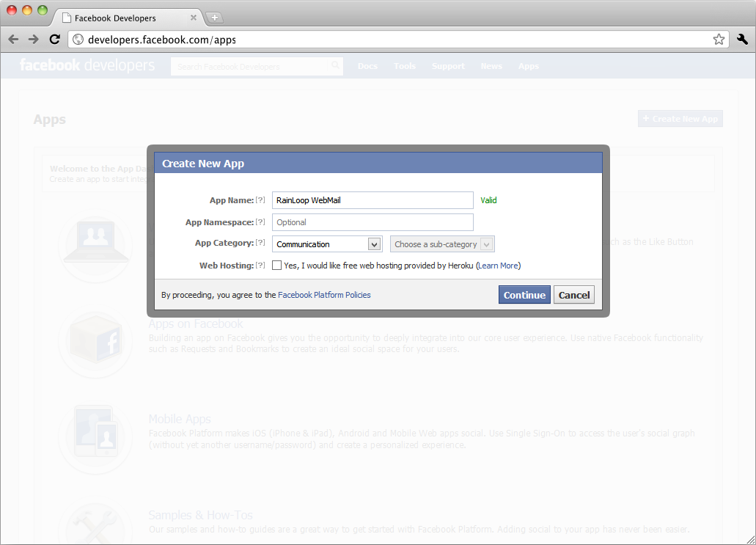Open a new tab with plus button
This screenshot has width=756, height=545.
pos(215,18)
